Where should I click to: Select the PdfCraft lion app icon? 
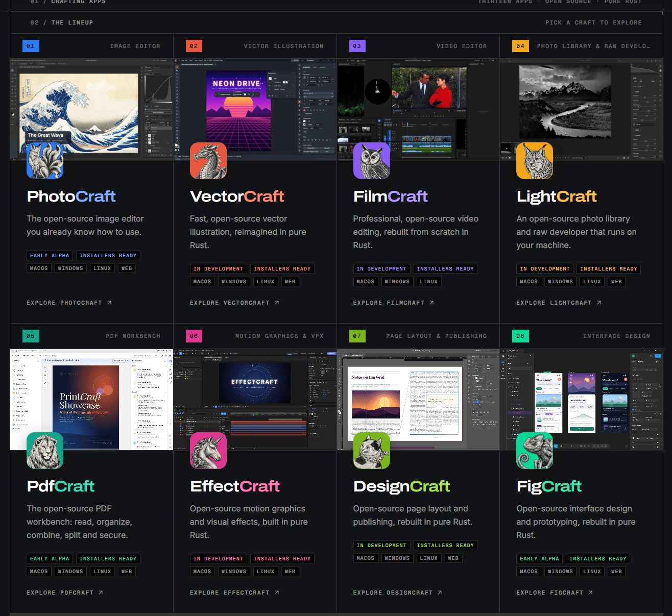45,451
